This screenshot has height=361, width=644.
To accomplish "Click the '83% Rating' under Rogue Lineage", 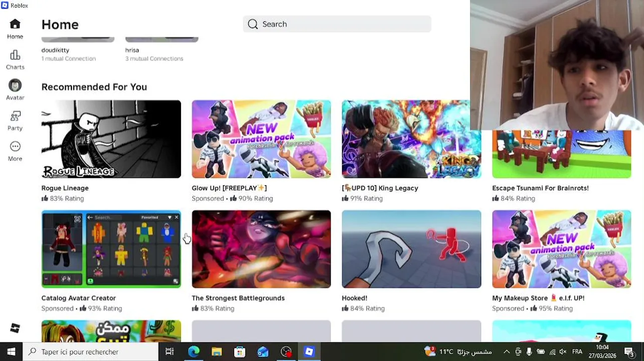I will point(63,199).
